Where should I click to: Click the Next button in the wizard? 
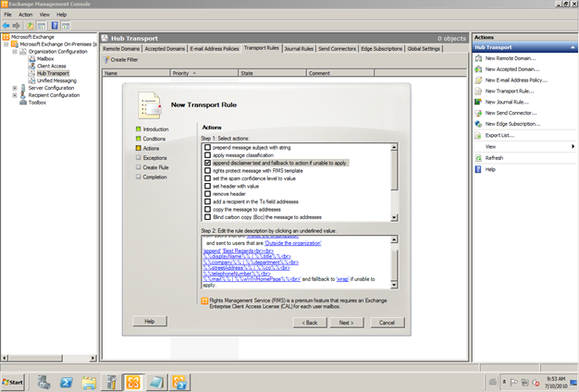pos(346,323)
